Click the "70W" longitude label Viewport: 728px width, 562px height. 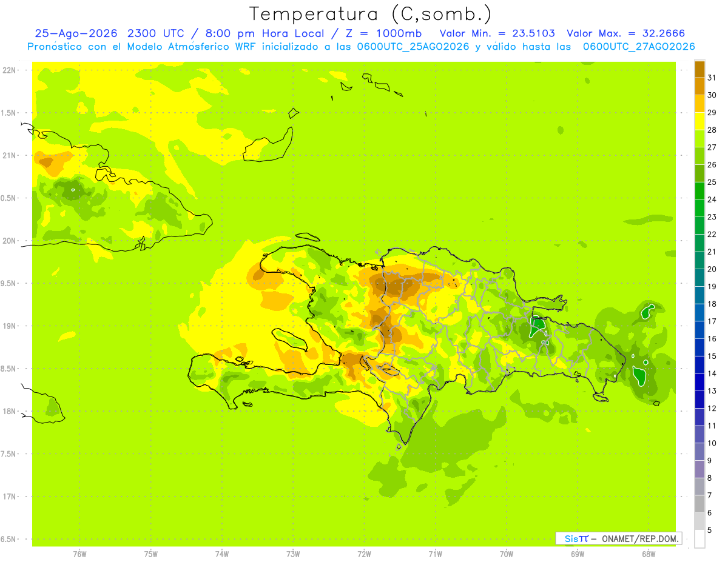click(x=507, y=554)
